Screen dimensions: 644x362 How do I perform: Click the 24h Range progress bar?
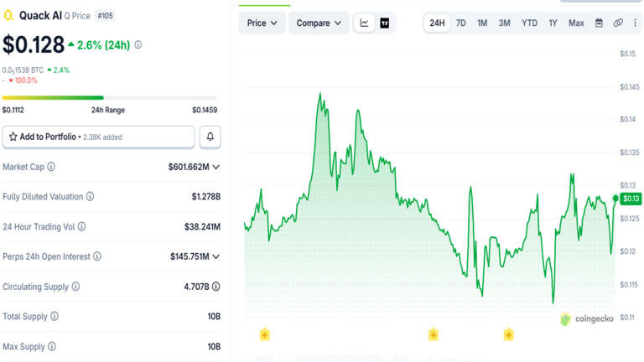(110, 98)
